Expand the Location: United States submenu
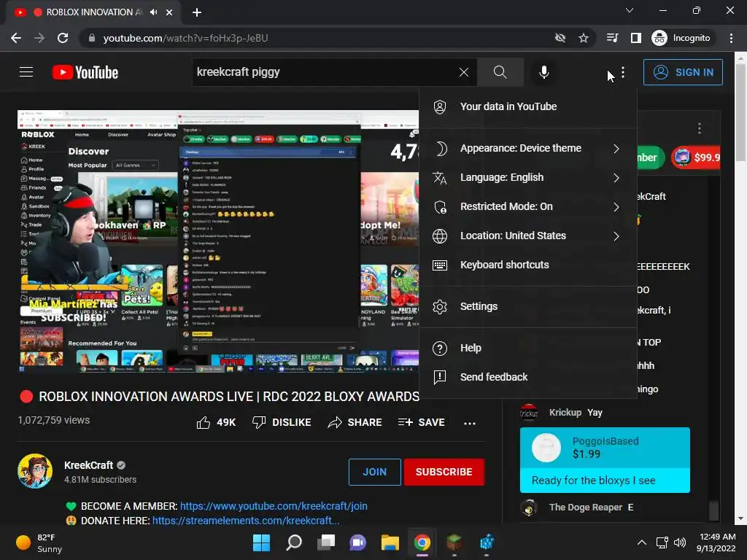 click(528, 236)
